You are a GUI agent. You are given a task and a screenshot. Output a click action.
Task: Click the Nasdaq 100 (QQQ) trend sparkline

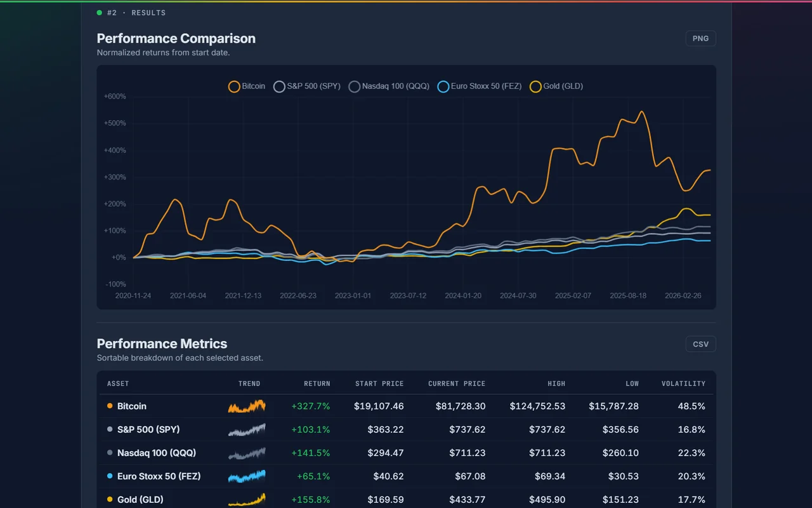point(247,453)
